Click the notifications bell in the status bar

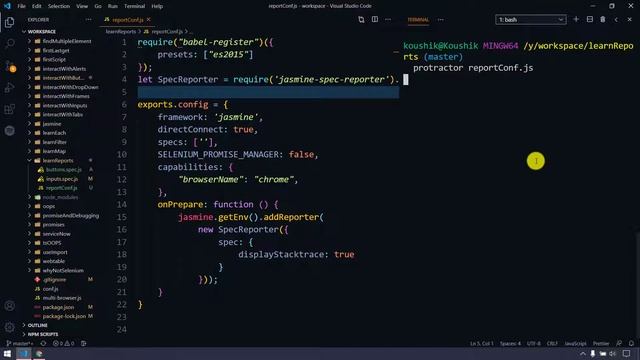(631, 343)
